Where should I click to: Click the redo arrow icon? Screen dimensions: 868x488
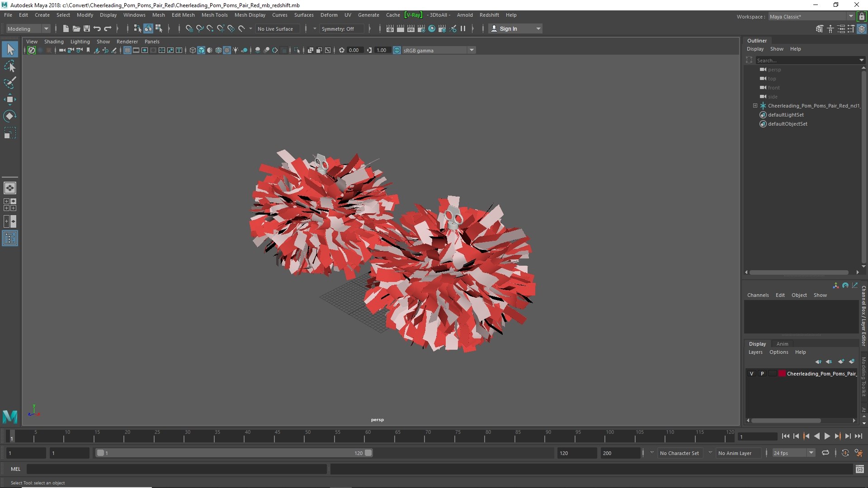tap(107, 28)
